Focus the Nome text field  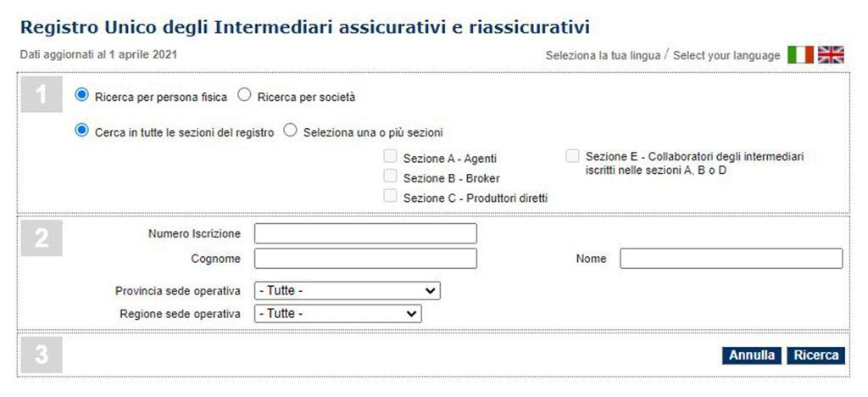(x=732, y=259)
